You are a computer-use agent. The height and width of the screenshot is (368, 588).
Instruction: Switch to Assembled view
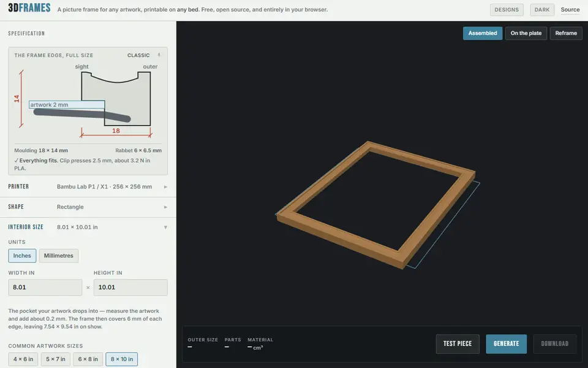483,33
